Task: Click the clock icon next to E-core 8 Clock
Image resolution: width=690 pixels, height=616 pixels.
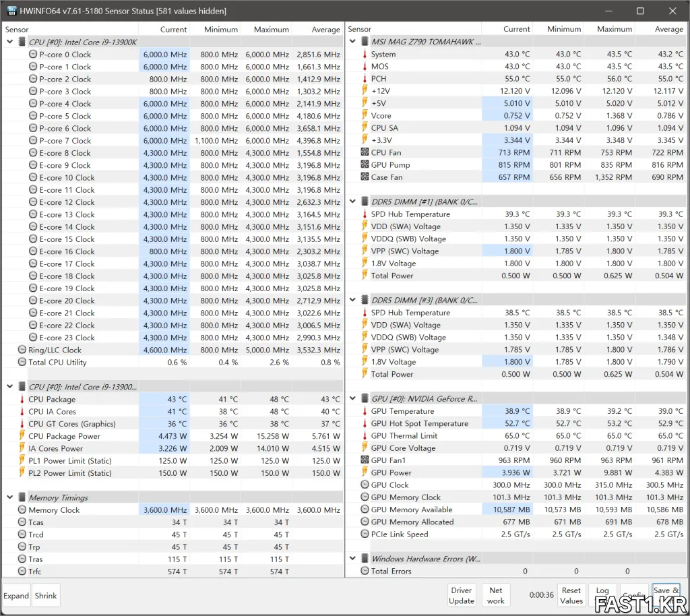Action: point(33,153)
